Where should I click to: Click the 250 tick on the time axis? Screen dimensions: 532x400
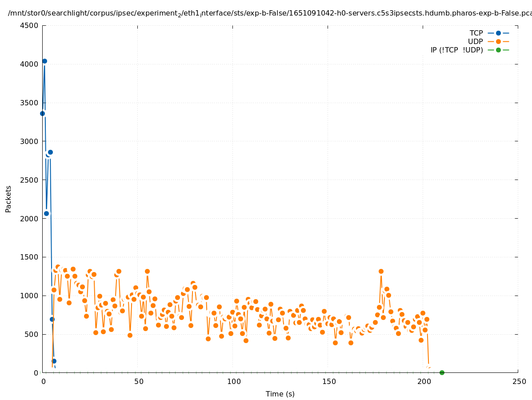pyautogui.click(x=519, y=381)
